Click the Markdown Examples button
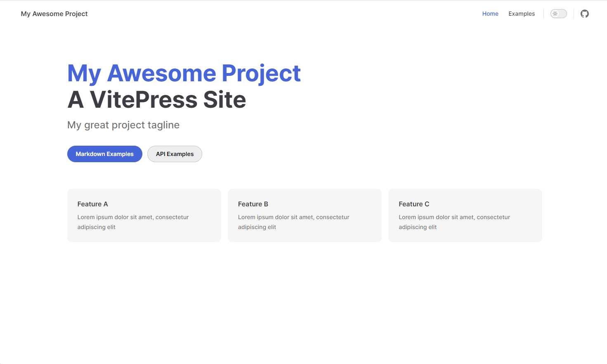This screenshot has width=607, height=364. click(105, 154)
